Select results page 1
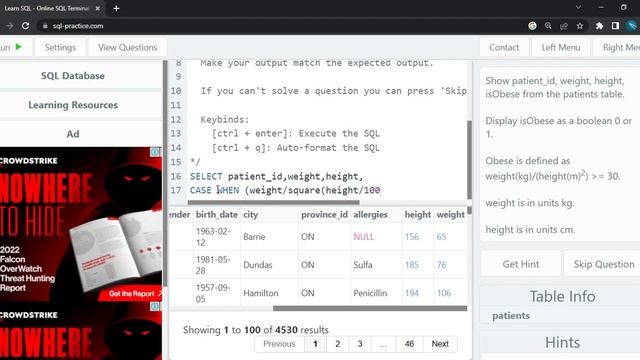640x360 pixels. [316, 344]
